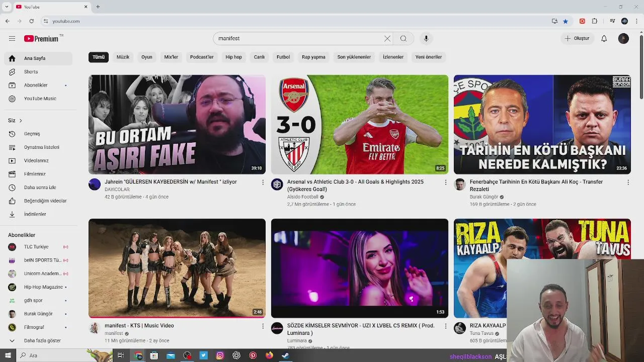The image size is (644, 362).
Task: Click the Oluştur create button
Action: (577, 39)
